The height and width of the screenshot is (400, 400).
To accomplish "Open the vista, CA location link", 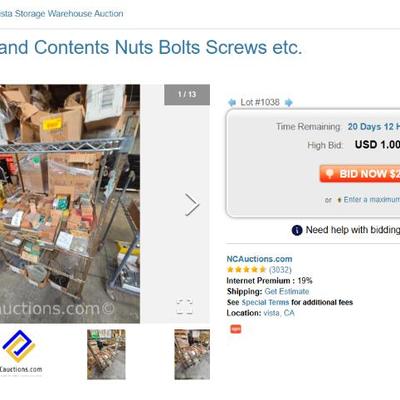I will pyautogui.click(x=279, y=313).
